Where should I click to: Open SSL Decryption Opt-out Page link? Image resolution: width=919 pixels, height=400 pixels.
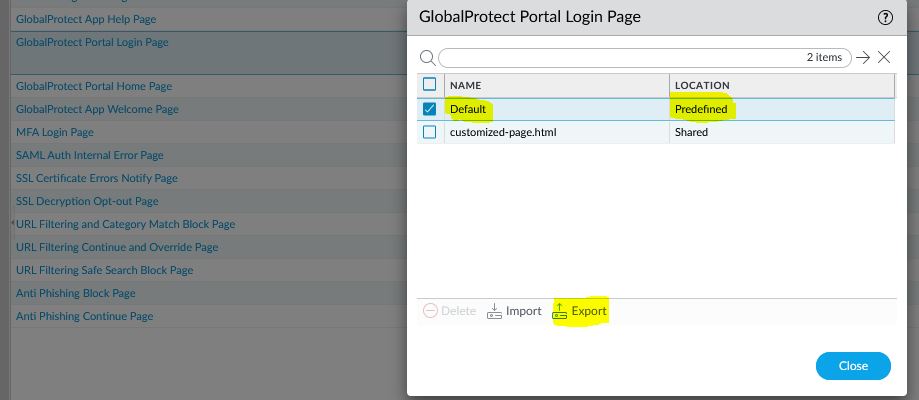click(x=87, y=201)
